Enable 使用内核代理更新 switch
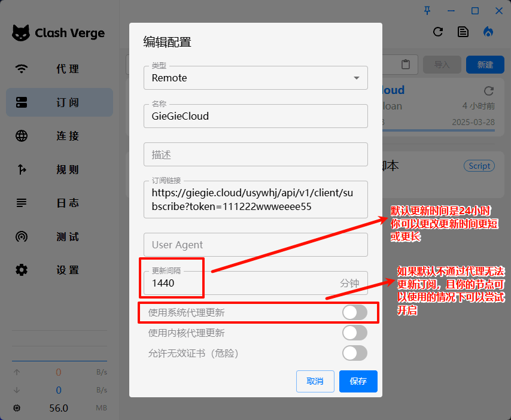Image resolution: width=511 pixels, height=420 pixels. point(355,333)
